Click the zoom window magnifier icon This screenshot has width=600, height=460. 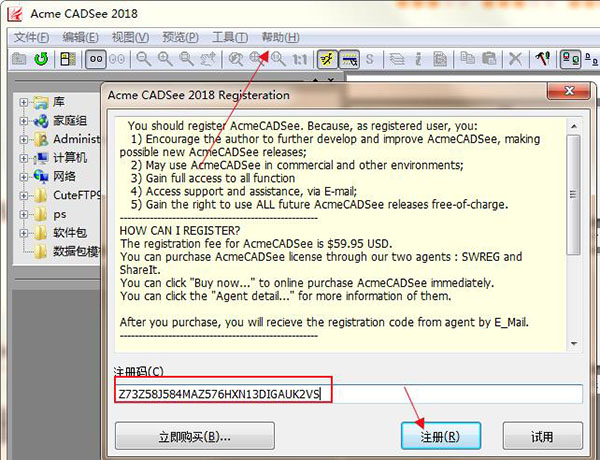[187, 59]
